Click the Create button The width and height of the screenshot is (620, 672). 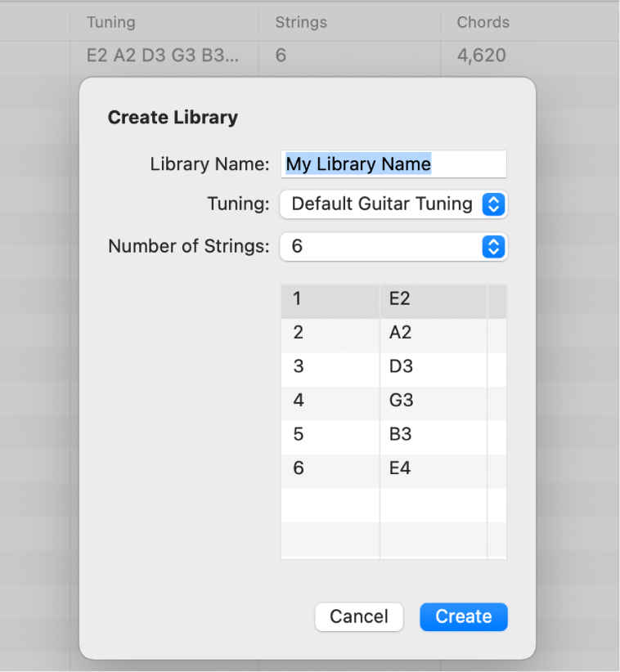point(463,616)
